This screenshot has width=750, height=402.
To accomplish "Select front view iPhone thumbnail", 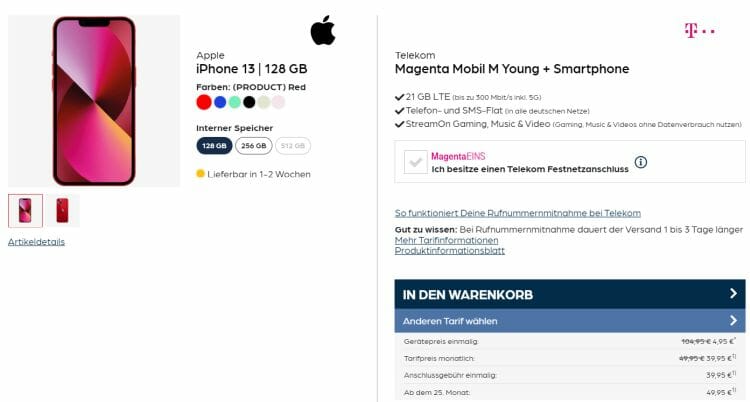I will (25, 210).
